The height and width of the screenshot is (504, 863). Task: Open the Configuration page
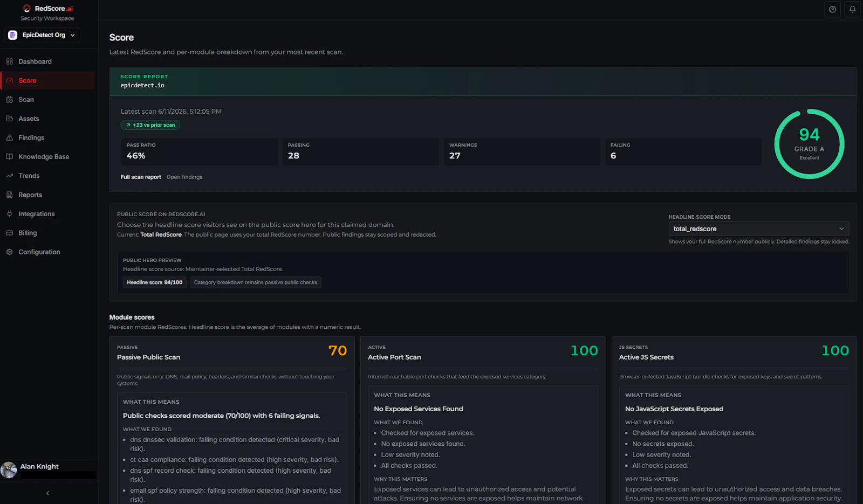[47, 252]
